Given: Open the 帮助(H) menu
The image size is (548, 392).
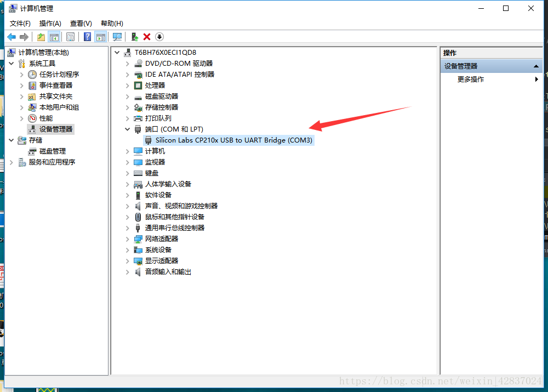Looking at the screenshot, I should [x=112, y=24].
